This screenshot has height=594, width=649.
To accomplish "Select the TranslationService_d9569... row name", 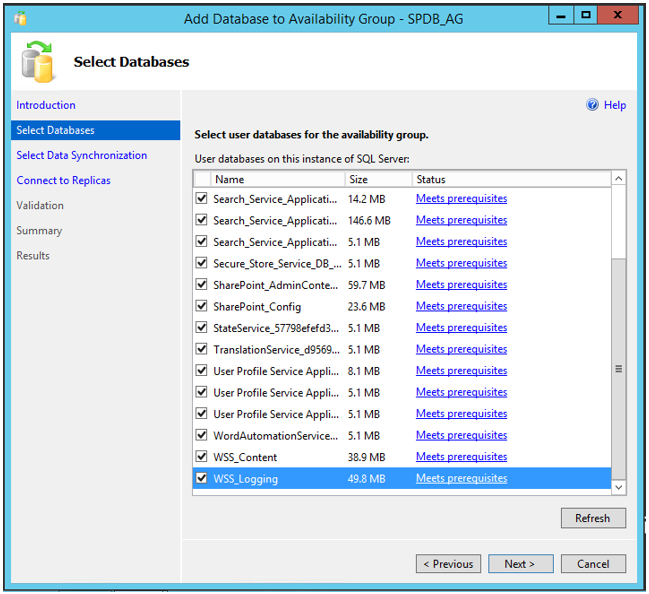I will point(276,350).
